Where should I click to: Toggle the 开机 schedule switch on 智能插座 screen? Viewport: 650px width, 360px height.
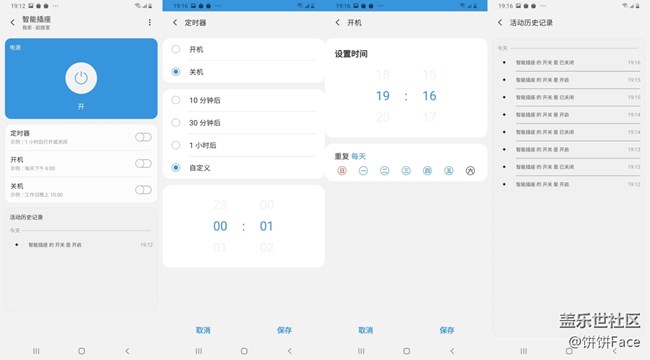tap(143, 163)
